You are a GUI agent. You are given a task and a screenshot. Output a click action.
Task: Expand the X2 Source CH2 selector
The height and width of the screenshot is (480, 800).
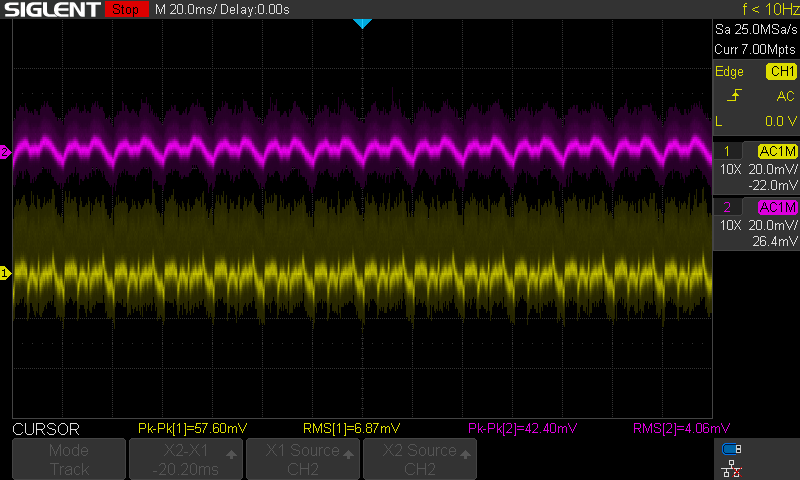point(419,459)
